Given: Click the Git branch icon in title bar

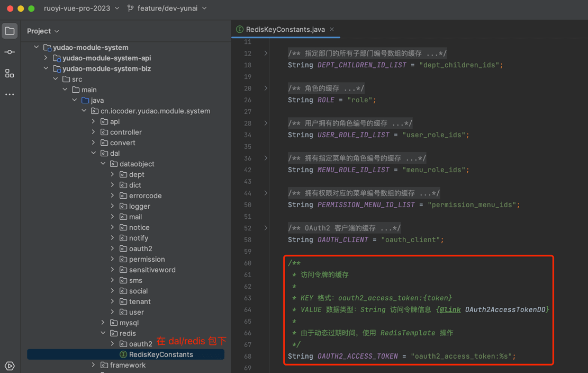Looking at the screenshot, I should (x=130, y=8).
